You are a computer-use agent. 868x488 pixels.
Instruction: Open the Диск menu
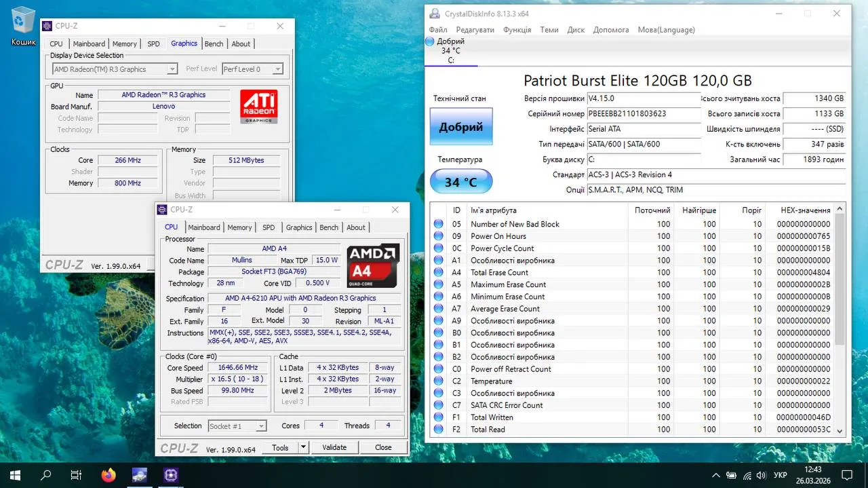576,30
